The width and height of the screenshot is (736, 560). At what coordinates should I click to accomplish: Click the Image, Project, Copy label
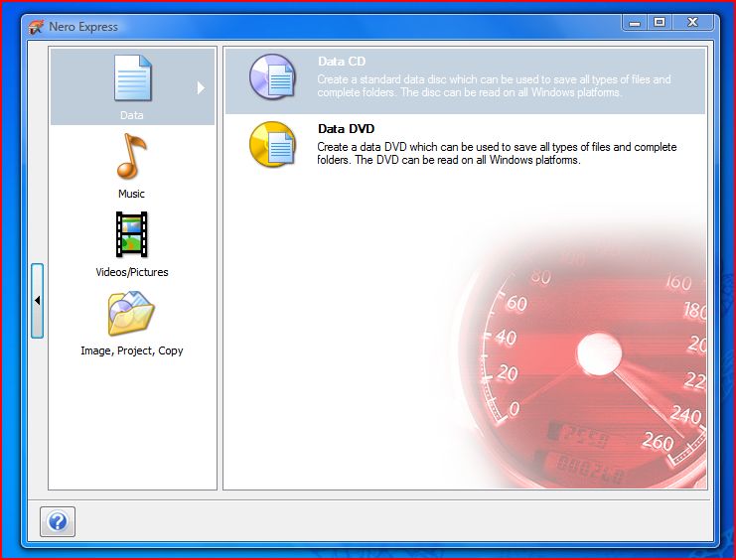coord(132,350)
